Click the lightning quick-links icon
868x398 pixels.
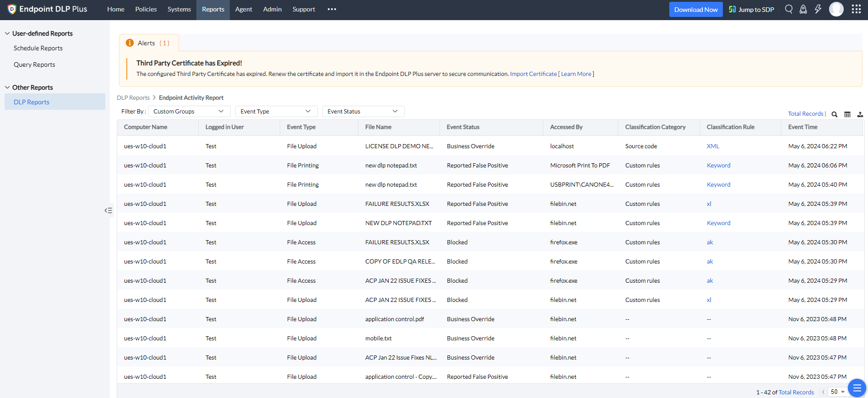818,9
